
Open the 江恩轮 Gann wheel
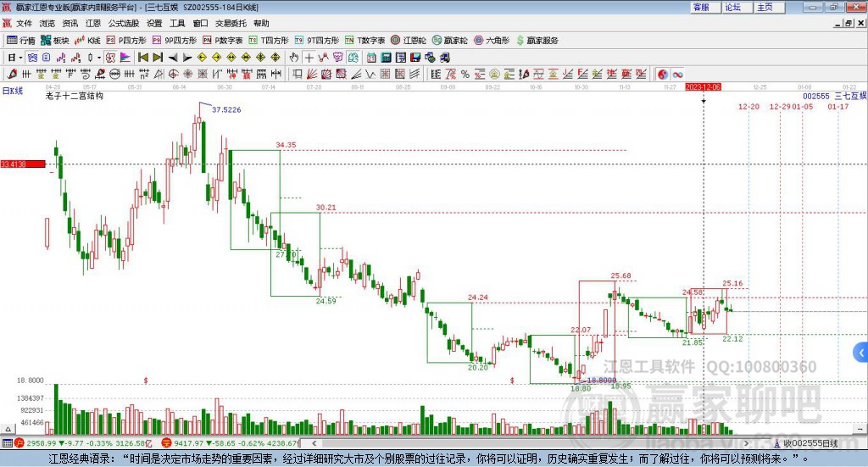tap(409, 41)
